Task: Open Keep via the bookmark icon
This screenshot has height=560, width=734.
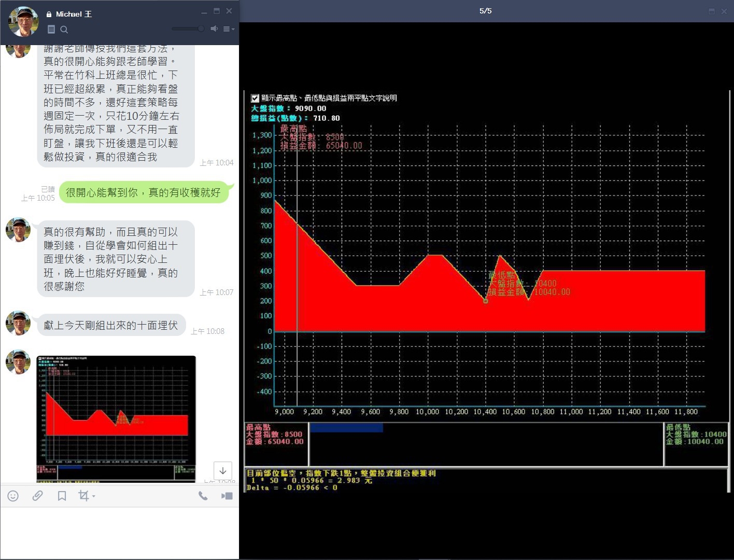Action: tap(62, 496)
